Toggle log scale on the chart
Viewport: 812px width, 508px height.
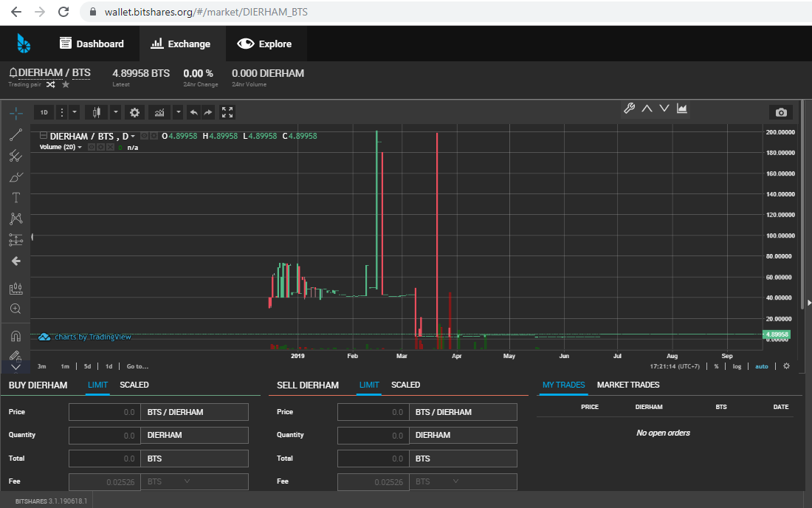738,366
